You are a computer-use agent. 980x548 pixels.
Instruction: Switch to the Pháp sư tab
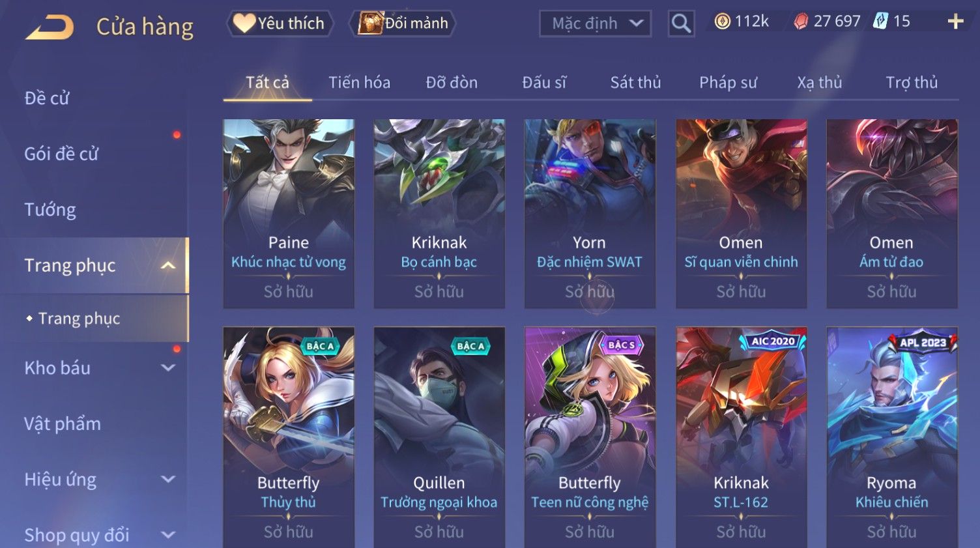pyautogui.click(x=728, y=83)
